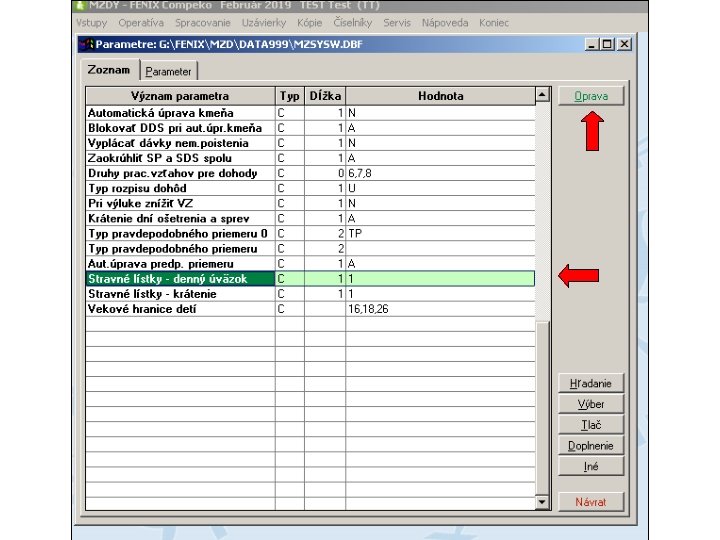This screenshot has width=720, height=540.
Task: Select row Stravné lístky - krátenie
Action: tap(310, 294)
